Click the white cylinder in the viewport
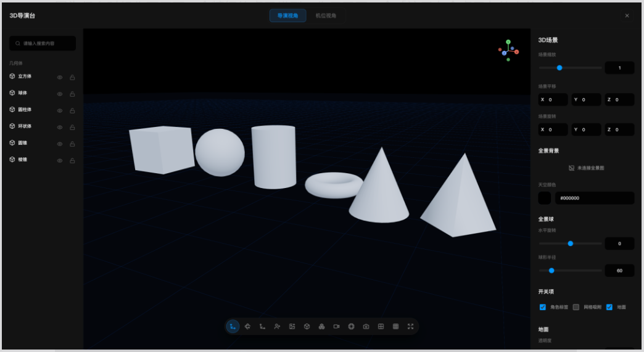 [274, 157]
